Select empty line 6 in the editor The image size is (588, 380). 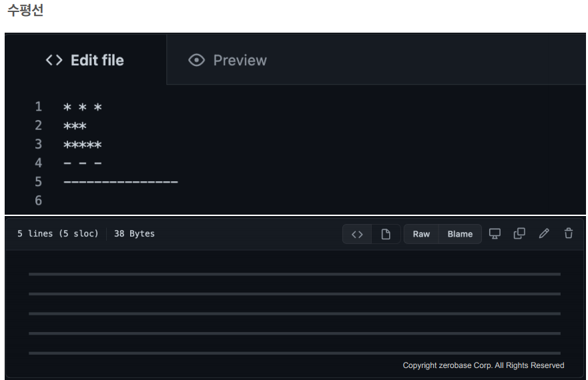point(38,201)
